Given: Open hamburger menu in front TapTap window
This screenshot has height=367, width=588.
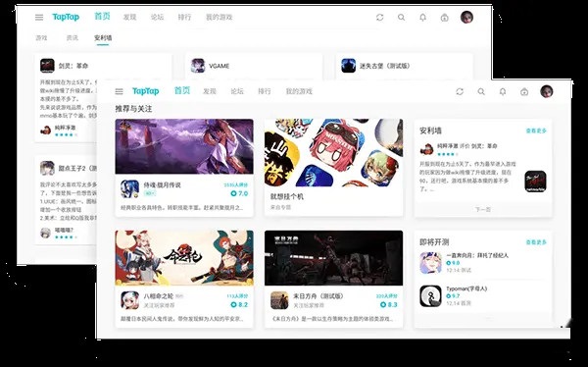Looking at the screenshot, I should 119,91.
